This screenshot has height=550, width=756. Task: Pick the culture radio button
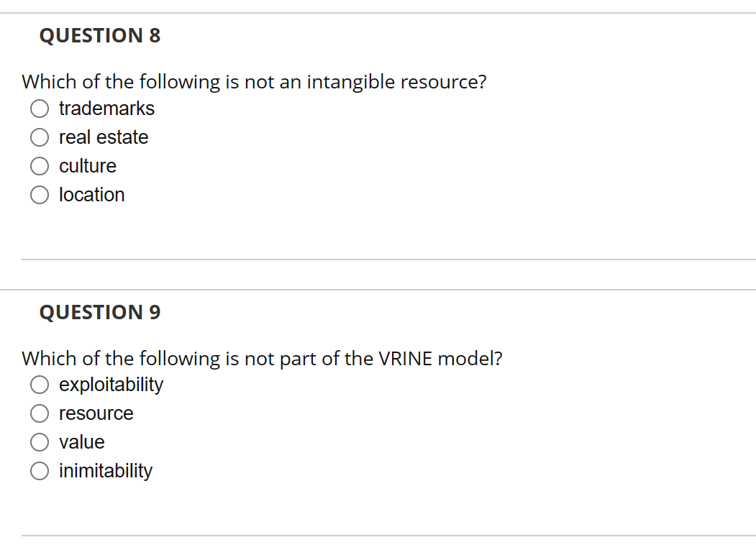tap(40, 166)
